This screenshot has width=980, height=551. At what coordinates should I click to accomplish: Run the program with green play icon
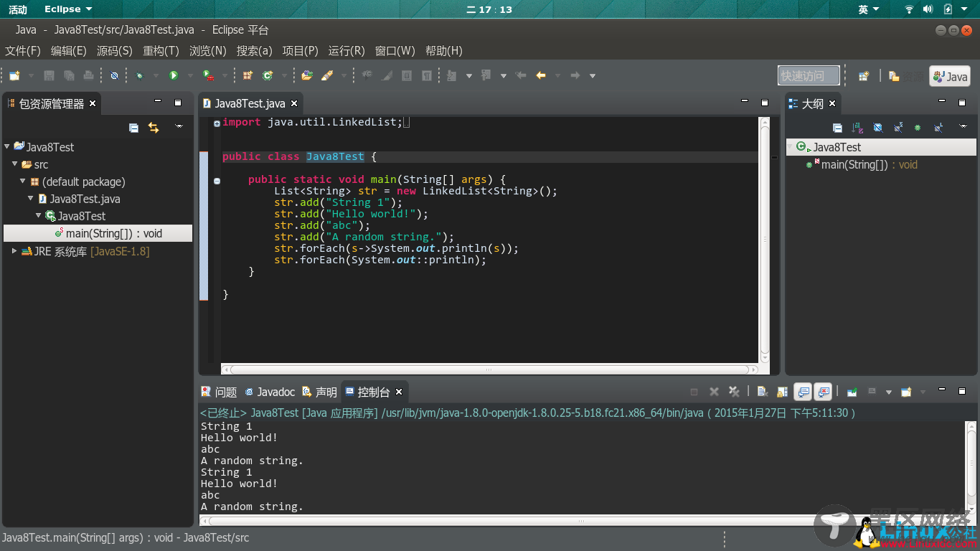[174, 75]
